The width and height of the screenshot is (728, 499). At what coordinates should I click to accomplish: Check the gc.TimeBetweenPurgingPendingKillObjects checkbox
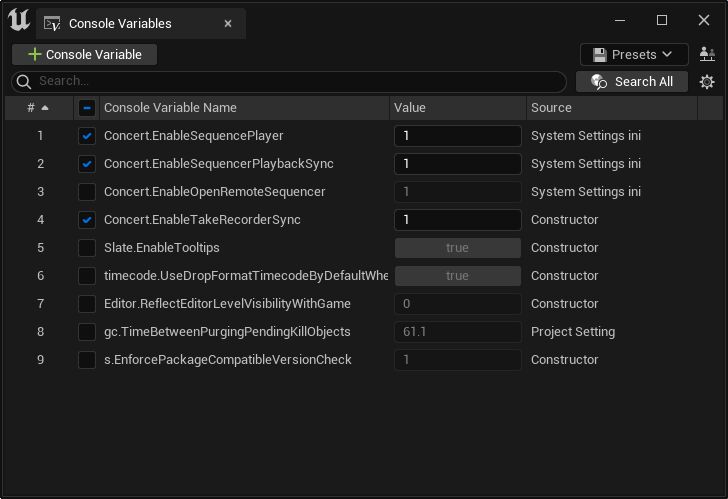[x=87, y=332]
